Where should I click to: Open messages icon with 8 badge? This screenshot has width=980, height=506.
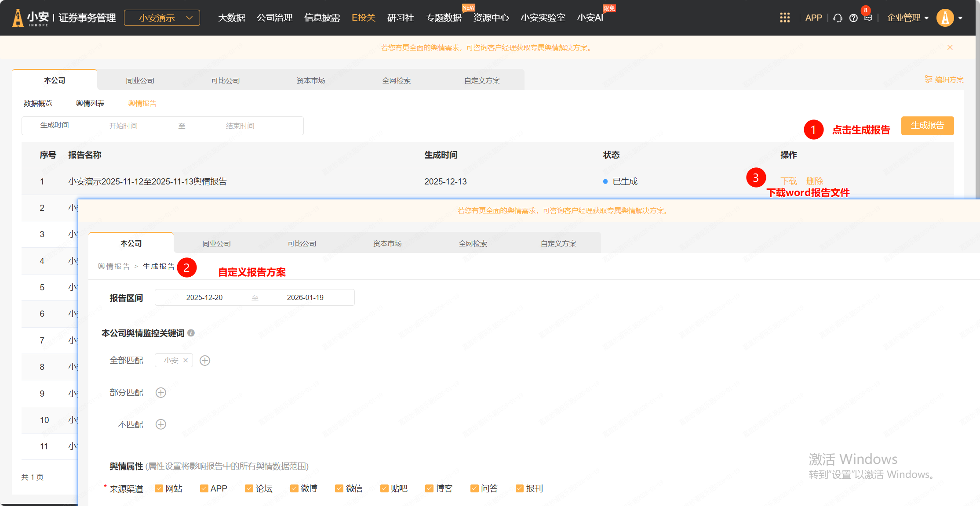868,18
